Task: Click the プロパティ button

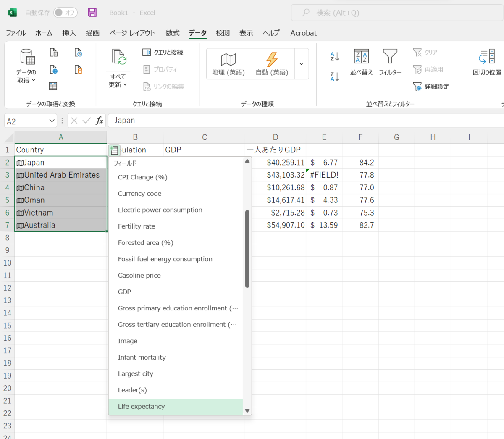Action: pos(160,69)
